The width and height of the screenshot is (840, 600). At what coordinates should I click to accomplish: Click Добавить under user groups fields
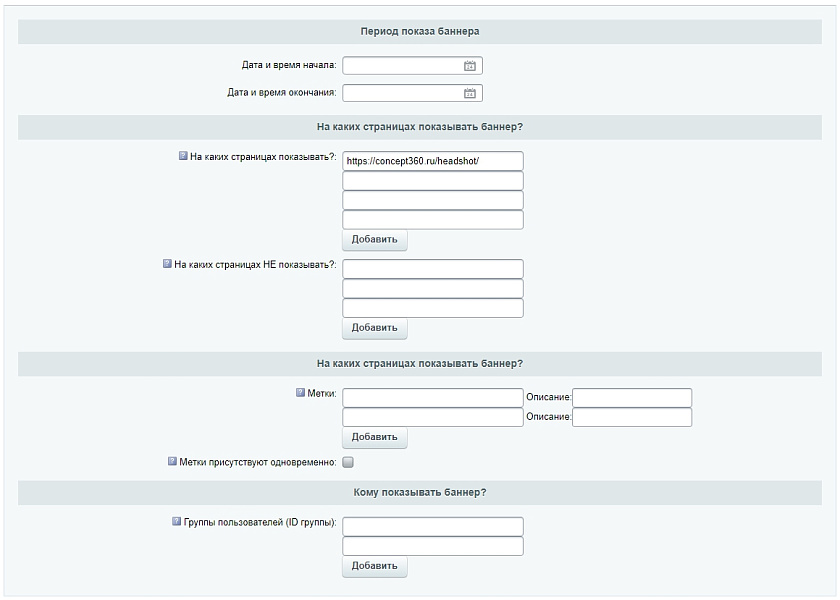point(375,566)
